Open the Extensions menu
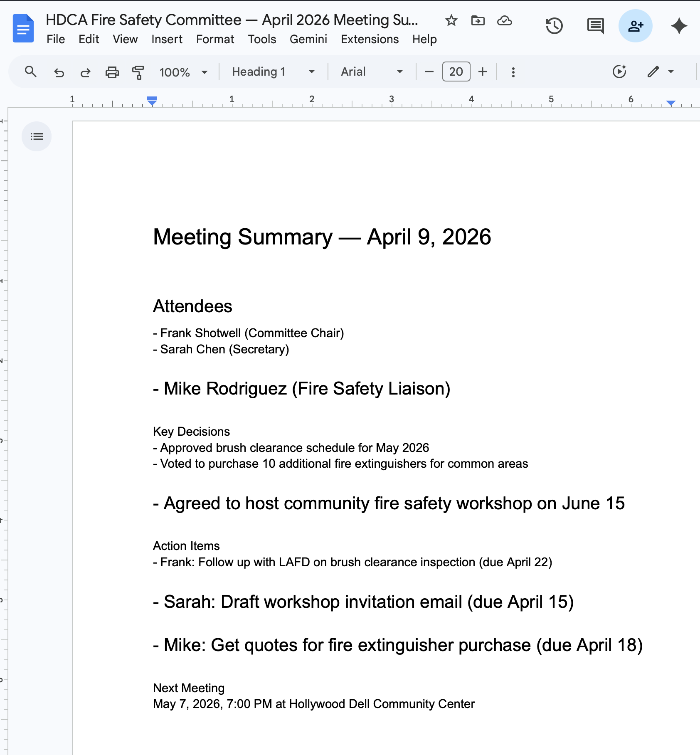 click(x=369, y=39)
